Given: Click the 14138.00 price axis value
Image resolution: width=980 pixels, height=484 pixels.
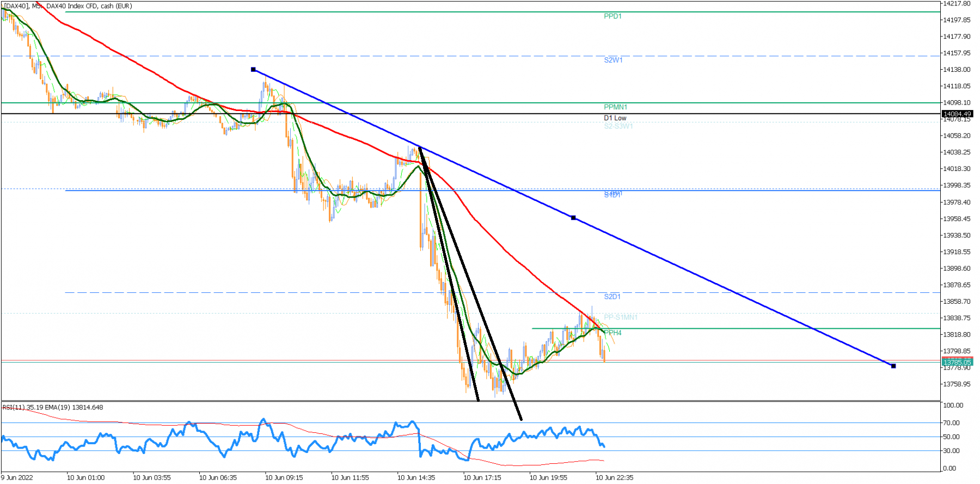Looking at the screenshot, I should pyautogui.click(x=957, y=70).
